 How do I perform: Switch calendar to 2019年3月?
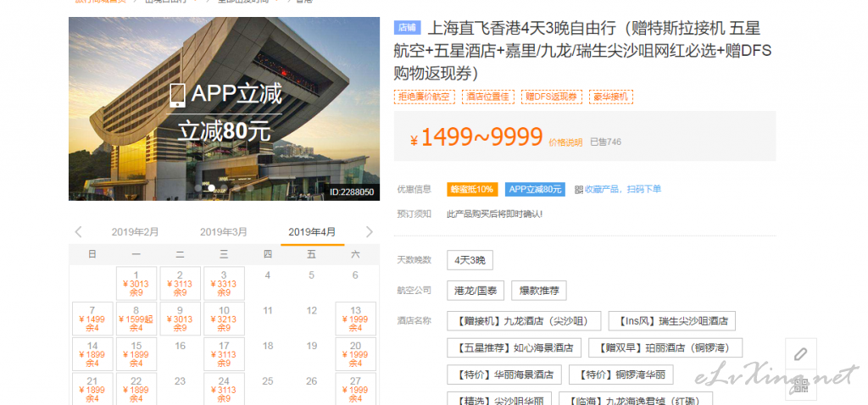(224, 232)
